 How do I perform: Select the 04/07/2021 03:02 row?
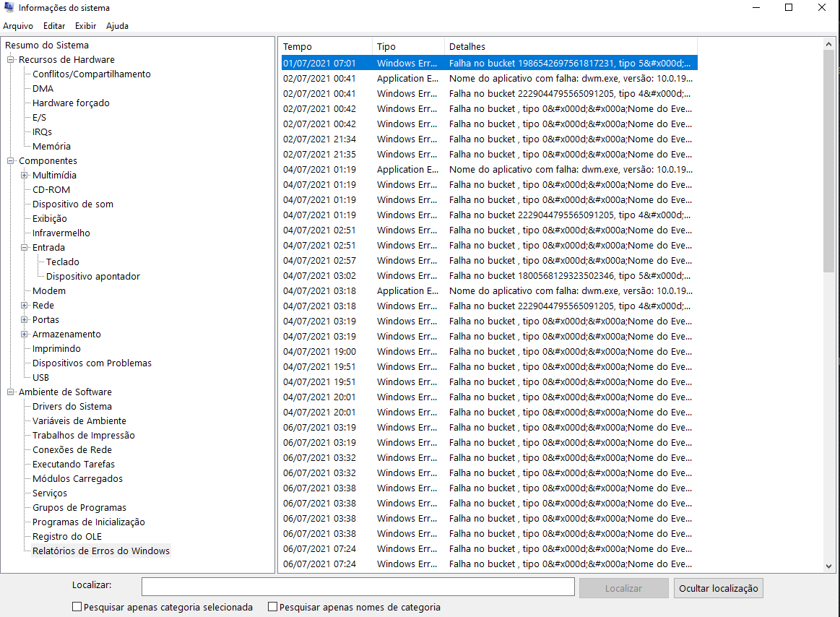(x=489, y=275)
